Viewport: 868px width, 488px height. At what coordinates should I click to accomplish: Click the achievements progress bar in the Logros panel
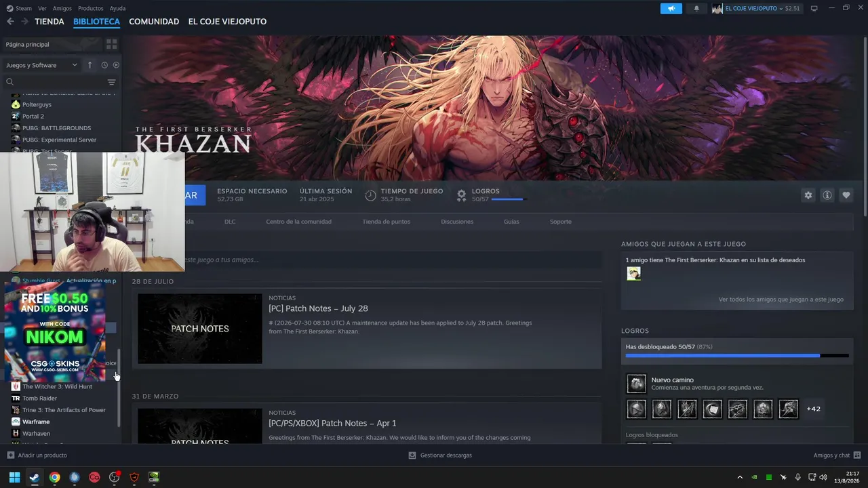737,355
